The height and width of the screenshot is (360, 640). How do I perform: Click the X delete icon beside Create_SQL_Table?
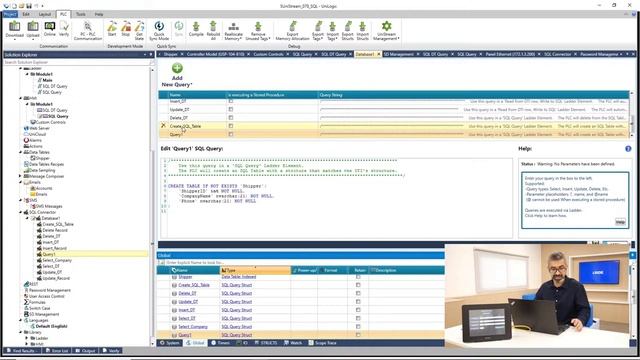click(163, 126)
